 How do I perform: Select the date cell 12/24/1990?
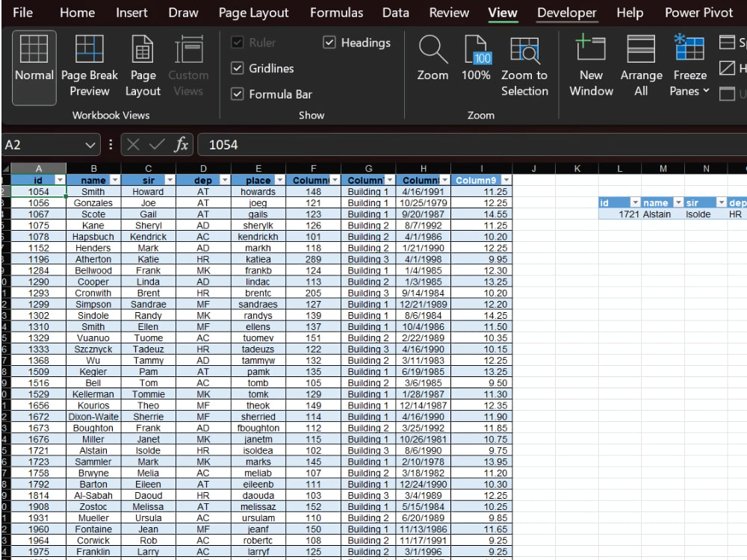pos(423,485)
